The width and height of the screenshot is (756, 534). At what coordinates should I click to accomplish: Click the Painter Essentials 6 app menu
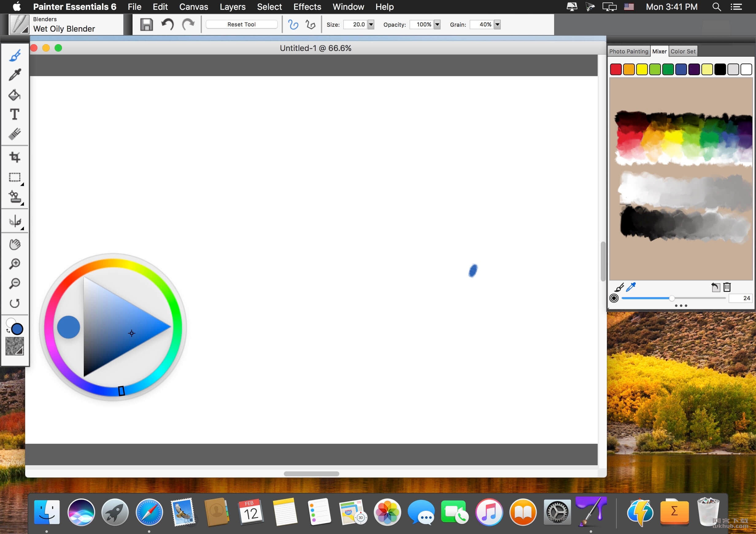coord(75,6)
